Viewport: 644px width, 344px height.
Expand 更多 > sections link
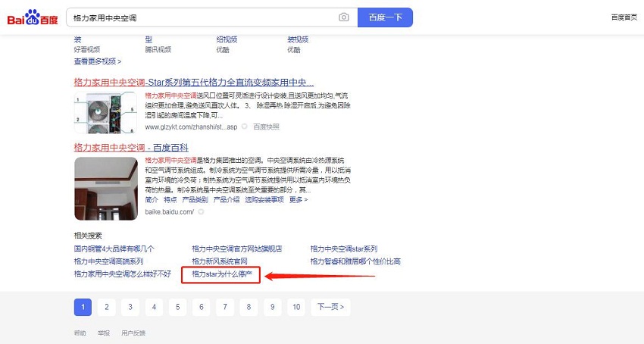click(299, 200)
